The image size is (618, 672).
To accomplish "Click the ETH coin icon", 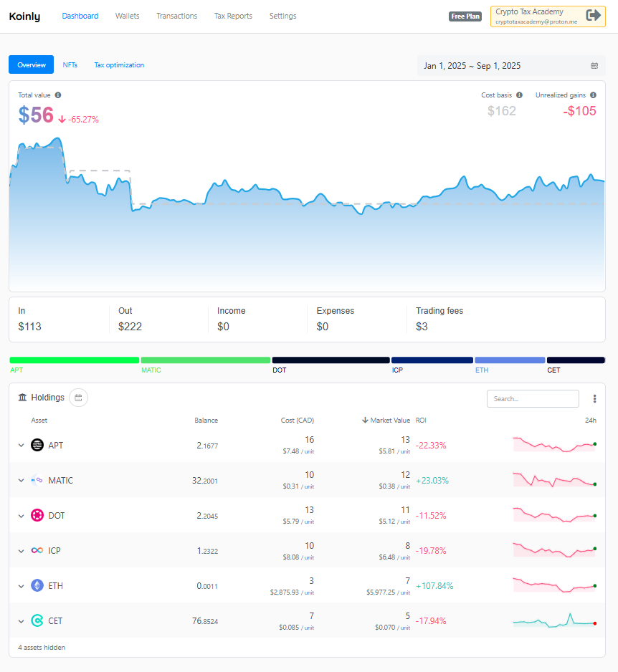I will pyautogui.click(x=37, y=585).
